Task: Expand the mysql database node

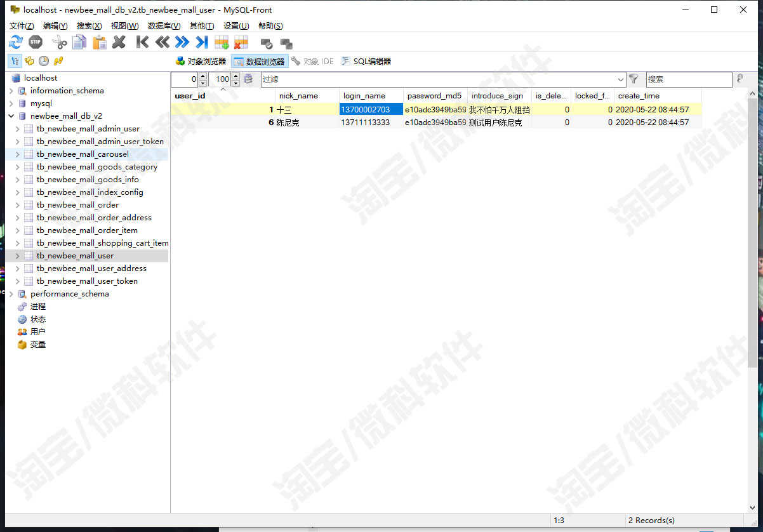Action: pos(11,103)
